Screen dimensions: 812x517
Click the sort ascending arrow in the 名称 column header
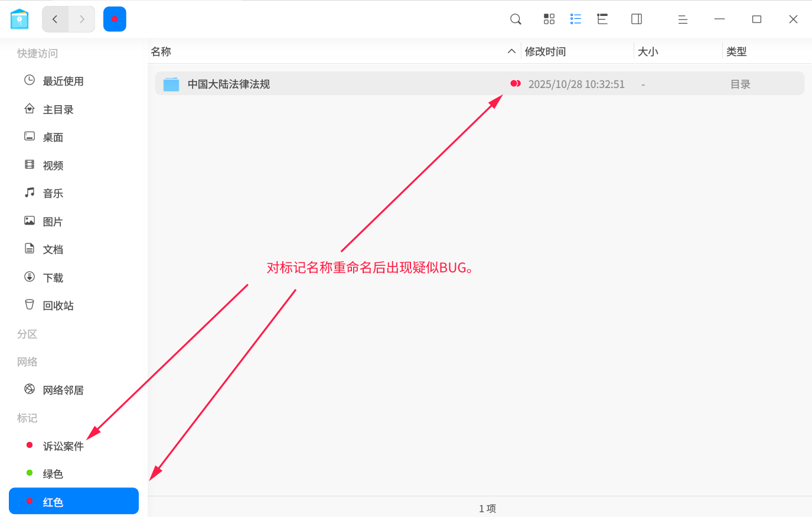(x=511, y=51)
